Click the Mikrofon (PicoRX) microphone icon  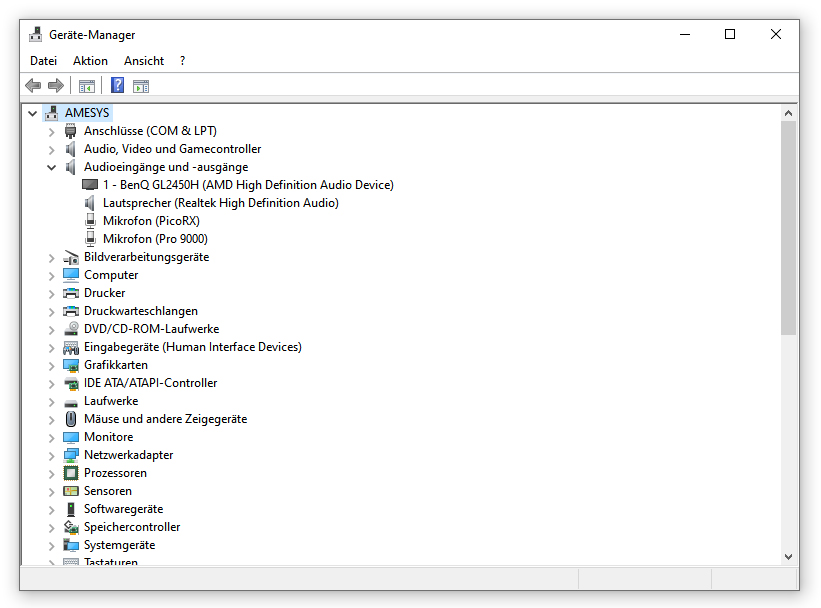click(90, 220)
